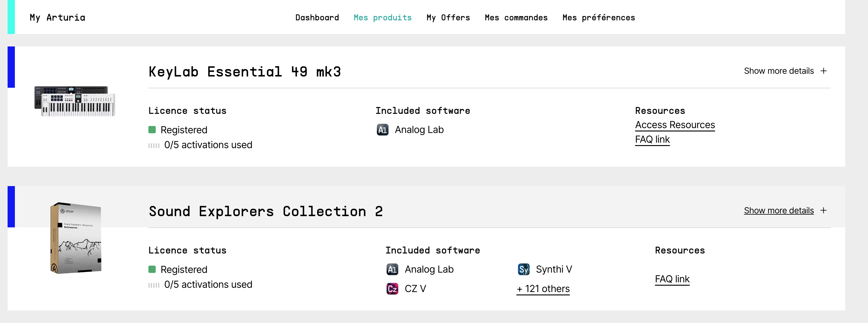Expand KeyLab Essential 49 mk3 details
Viewport: 868px width, 323px height.
pos(778,71)
